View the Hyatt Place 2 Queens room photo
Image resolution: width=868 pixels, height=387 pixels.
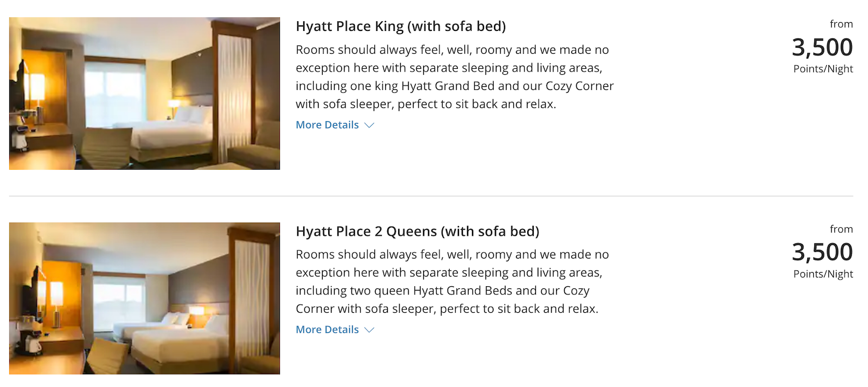click(144, 298)
